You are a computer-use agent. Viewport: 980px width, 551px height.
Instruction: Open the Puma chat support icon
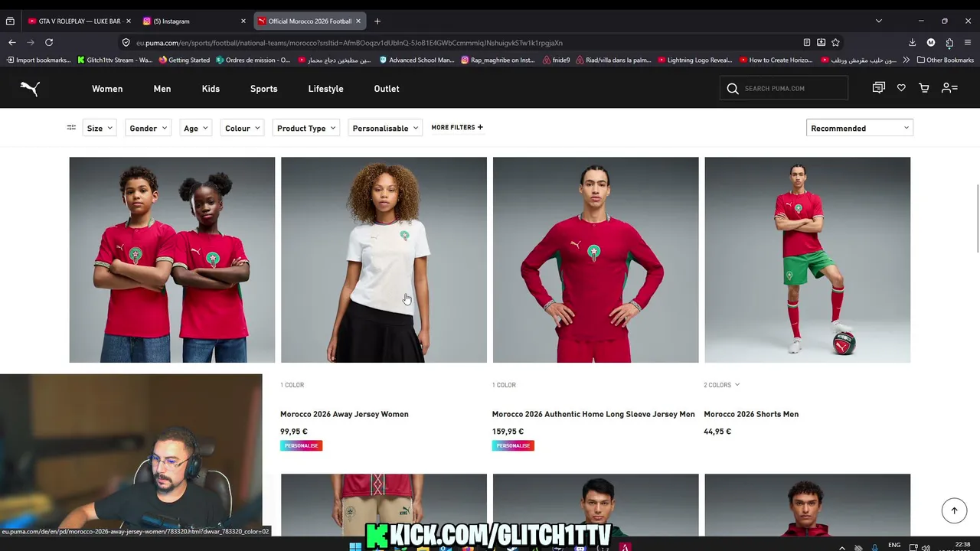click(x=879, y=88)
